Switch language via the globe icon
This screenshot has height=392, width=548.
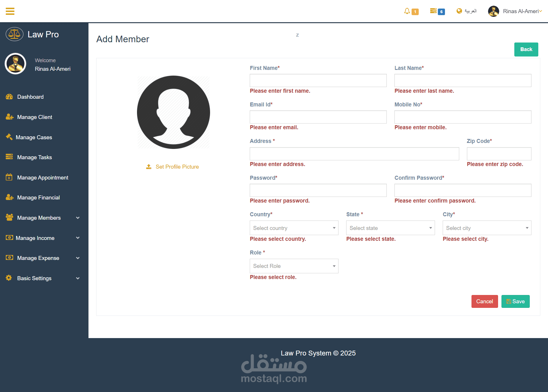tap(459, 11)
